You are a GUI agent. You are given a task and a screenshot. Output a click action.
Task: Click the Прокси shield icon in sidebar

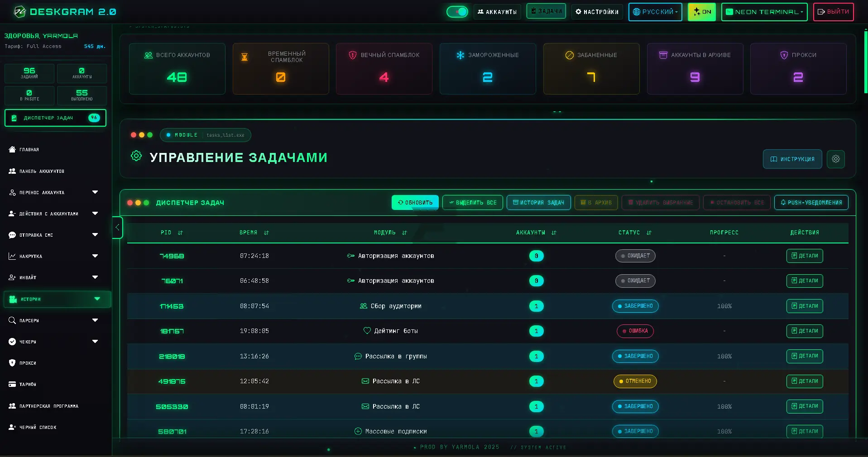(x=12, y=363)
